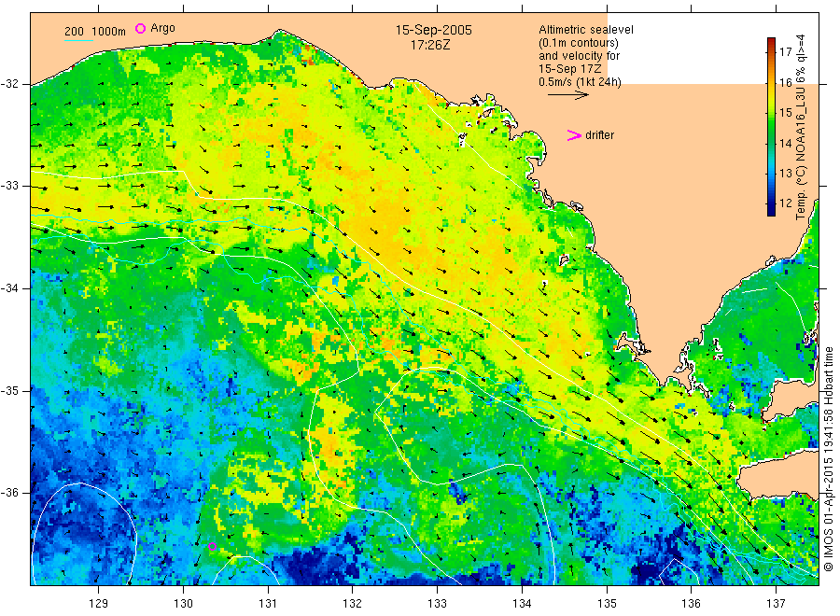Screen dimensions: 840x616
Task: Click the longitude label 134
Action: (522, 603)
